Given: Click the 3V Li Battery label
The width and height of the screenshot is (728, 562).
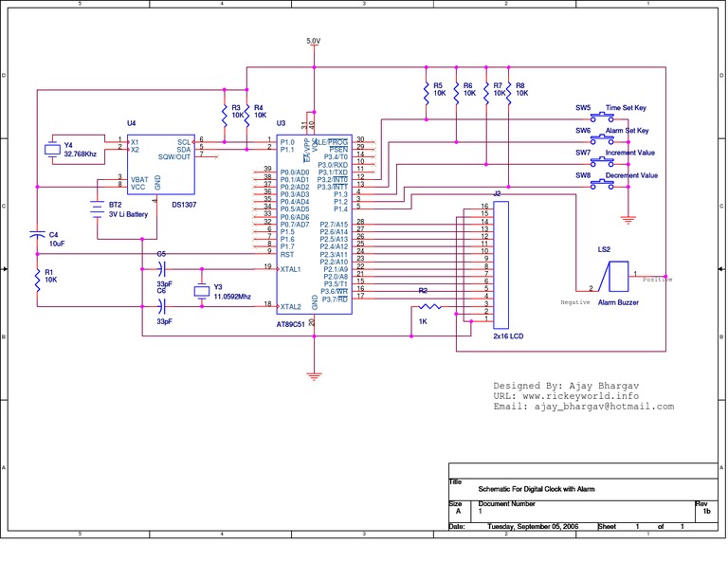Looking at the screenshot, I should tap(128, 214).
